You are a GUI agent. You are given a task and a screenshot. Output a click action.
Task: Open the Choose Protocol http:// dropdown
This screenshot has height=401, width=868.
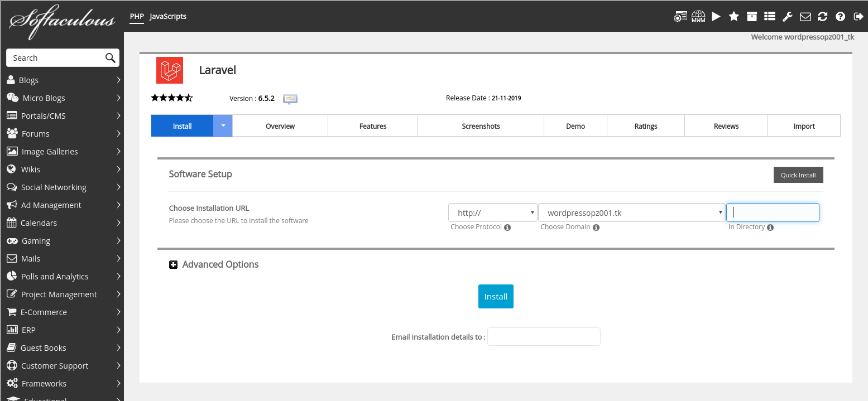click(x=492, y=213)
